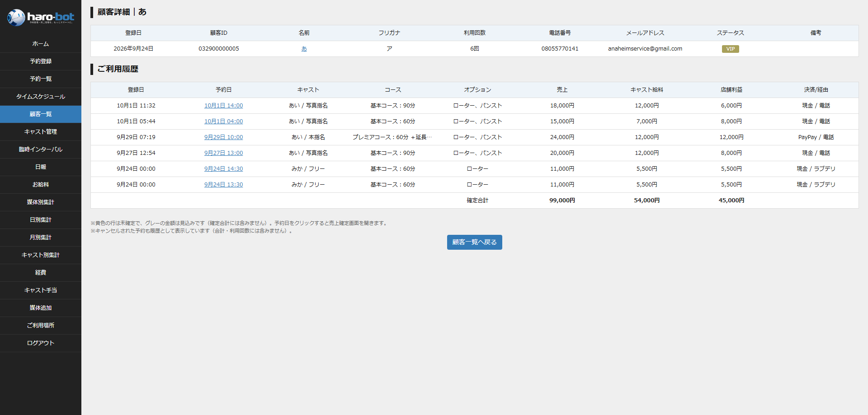Open reservation 10月1日 04:00 link
This screenshot has height=415, width=868.
(x=223, y=121)
